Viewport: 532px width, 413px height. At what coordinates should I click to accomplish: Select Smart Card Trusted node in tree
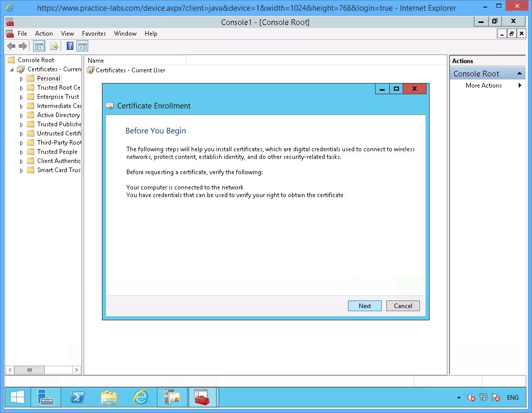57,170
